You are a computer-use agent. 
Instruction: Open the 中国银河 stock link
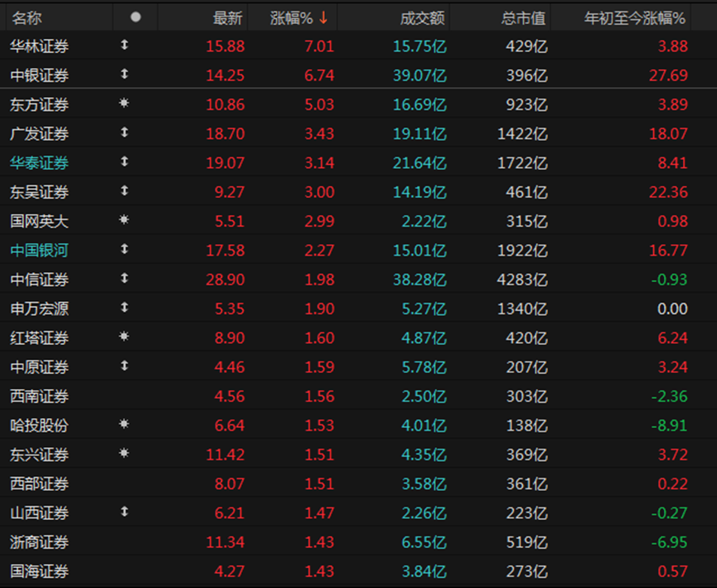point(39,250)
